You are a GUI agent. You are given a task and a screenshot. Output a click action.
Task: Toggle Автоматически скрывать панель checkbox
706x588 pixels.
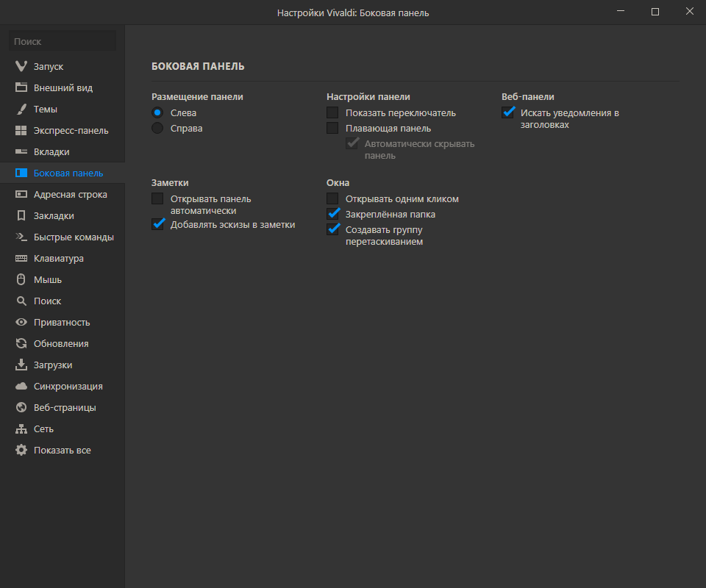[x=352, y=143]
